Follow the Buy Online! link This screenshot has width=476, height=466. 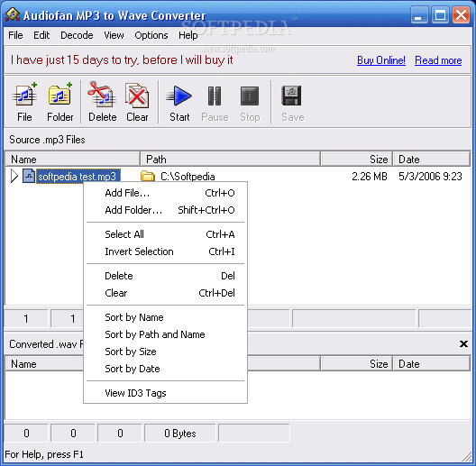(x=381, y=60)
